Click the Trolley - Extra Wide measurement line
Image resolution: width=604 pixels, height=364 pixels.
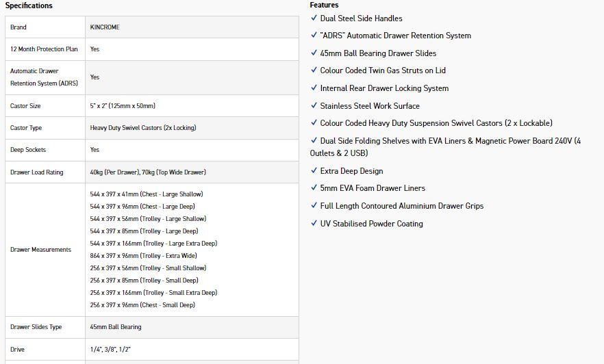click(143, 256)
